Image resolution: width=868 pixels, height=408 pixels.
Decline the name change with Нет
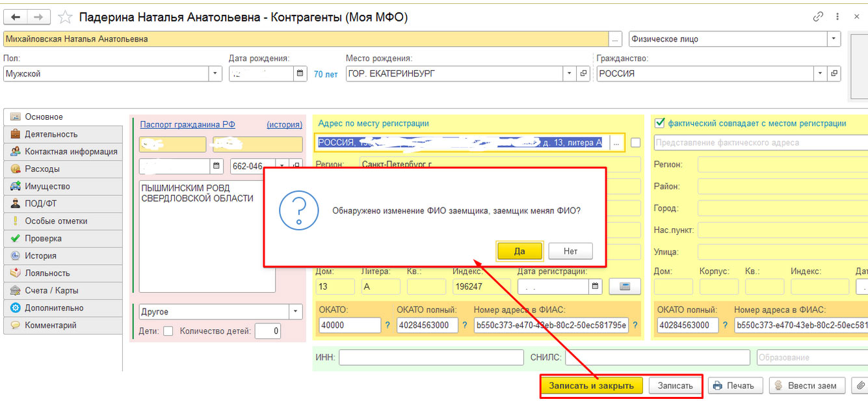[x=570, y=251]
